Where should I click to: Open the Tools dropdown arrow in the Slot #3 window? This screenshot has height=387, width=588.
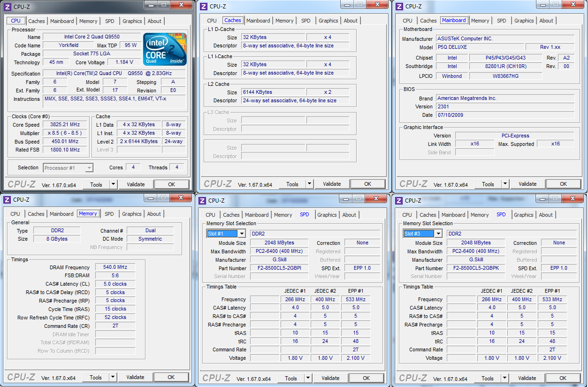[x=504, y=378]
